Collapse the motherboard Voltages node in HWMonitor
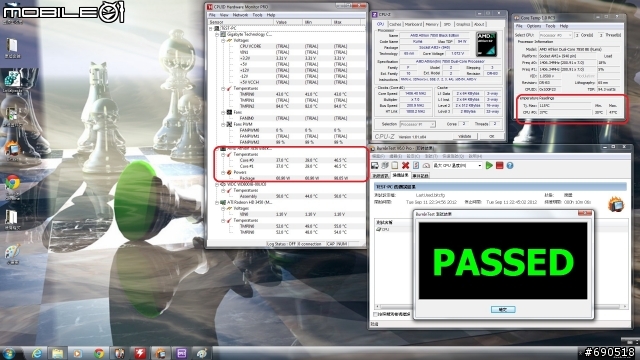 pos(223,40)
